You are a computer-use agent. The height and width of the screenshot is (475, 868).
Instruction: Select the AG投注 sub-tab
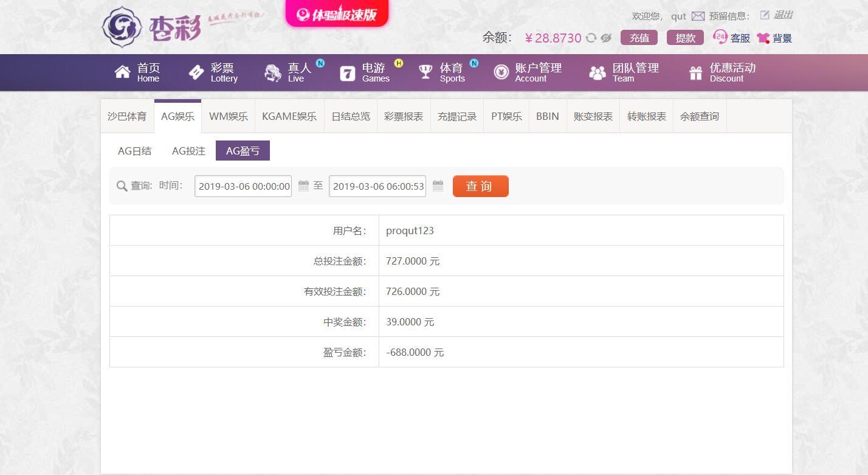[x=188, y=151]
